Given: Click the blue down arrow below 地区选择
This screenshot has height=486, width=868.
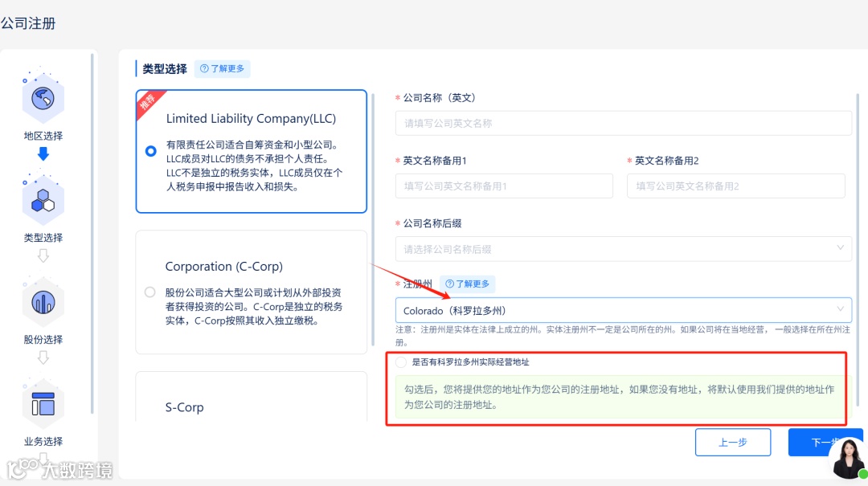Looking at the screenshot, I should pyautogui.click(x=43, y=153).
